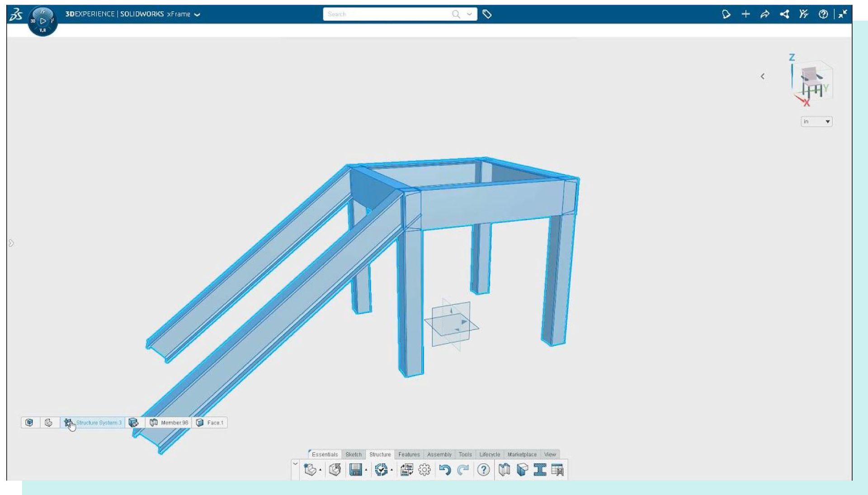Switch to the Features tab
868x495 pixels.
point(409,454)
